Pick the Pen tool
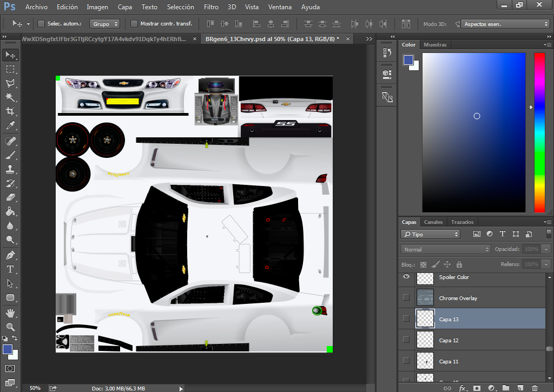The image size is (554, 392). pos(10,255)
